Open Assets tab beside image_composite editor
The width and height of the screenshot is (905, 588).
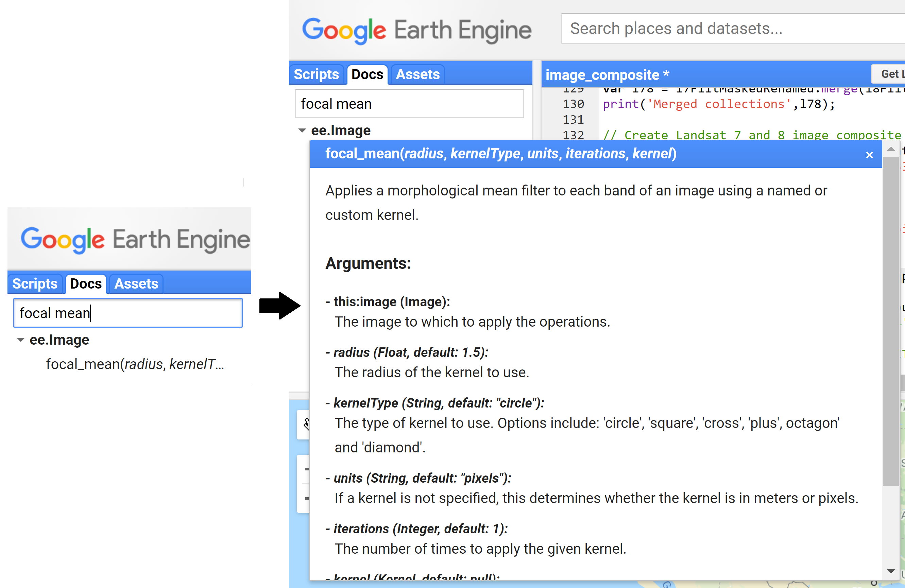pos(417,74)
